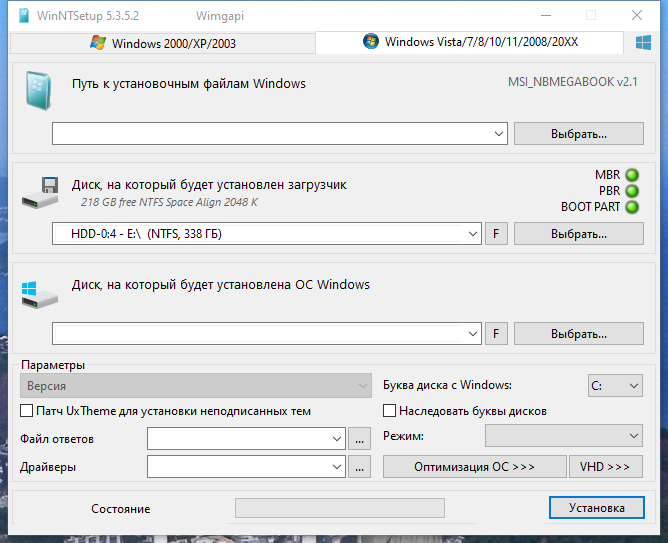Expand the Режим mode dropdown
Image resolution: width=668 pixels, height=543 pixels.
click(564, 436)
